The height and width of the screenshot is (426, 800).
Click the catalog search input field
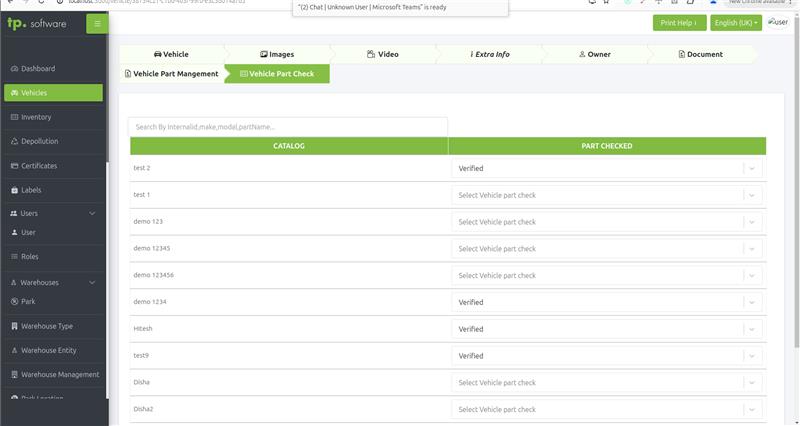[288, 127]
